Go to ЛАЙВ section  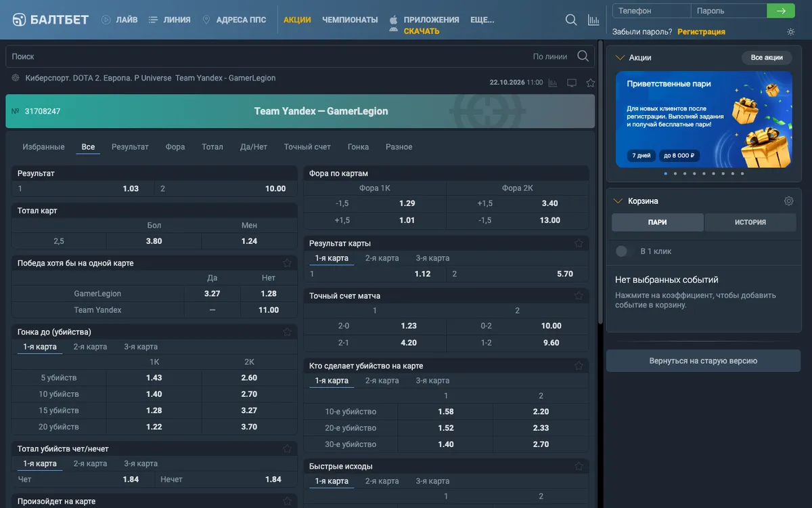(x=120, y=20)
